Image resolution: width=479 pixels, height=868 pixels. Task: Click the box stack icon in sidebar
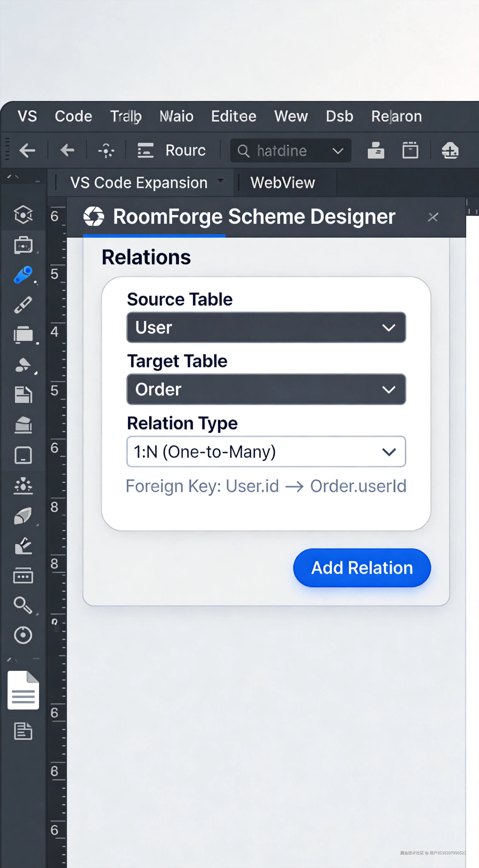(x=23, y=425)
